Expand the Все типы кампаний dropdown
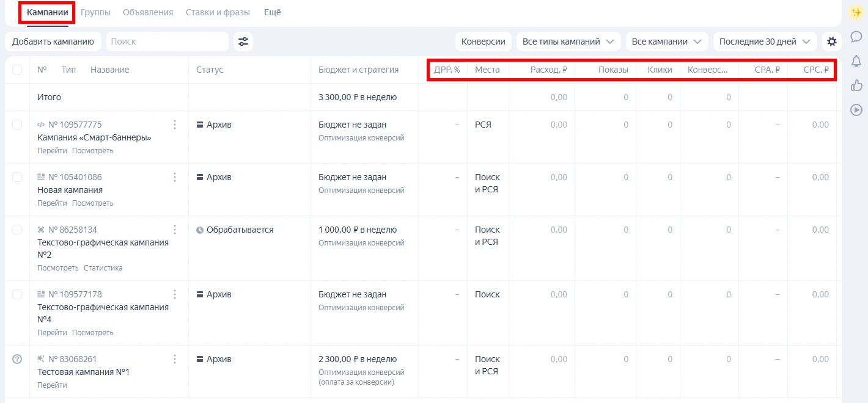The height and width of the screenshot is (403, 868). point(568,42)
